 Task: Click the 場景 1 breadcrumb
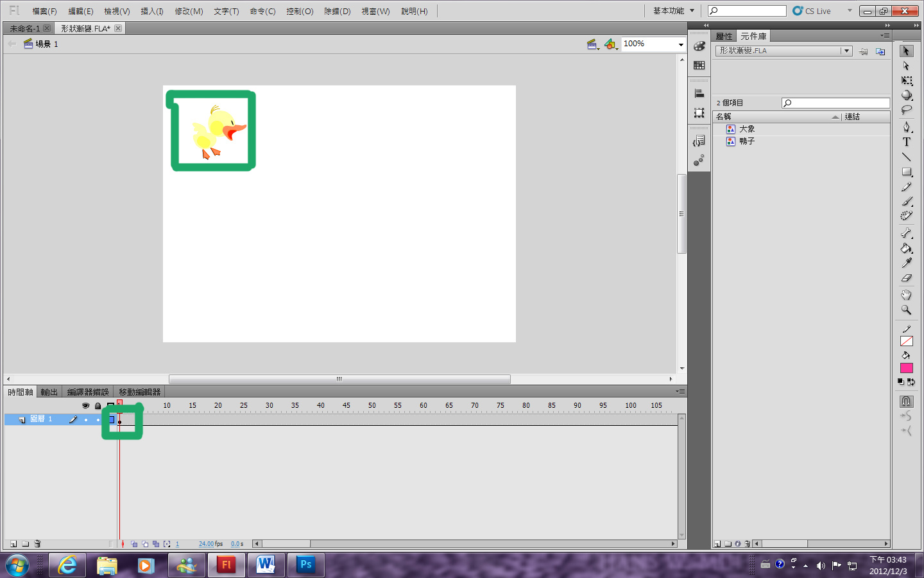[x=47, y=44]
